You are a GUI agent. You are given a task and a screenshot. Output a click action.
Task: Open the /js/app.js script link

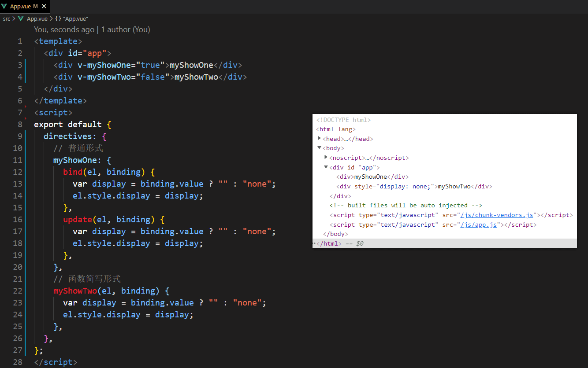[x=479, y=224]
